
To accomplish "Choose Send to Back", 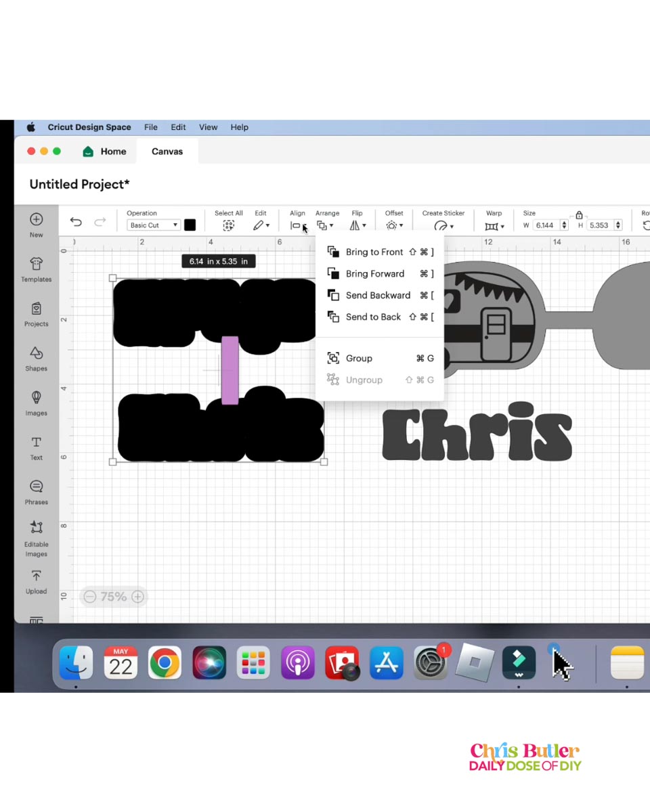I will tap(380, 317).
